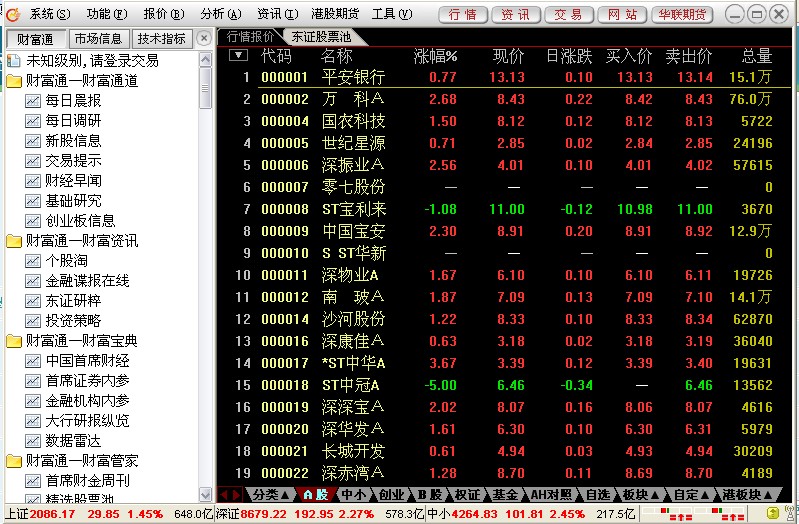Open the 港股期货 menu
This screenshot has width=799, height=524.
click(x=335, y=14)
